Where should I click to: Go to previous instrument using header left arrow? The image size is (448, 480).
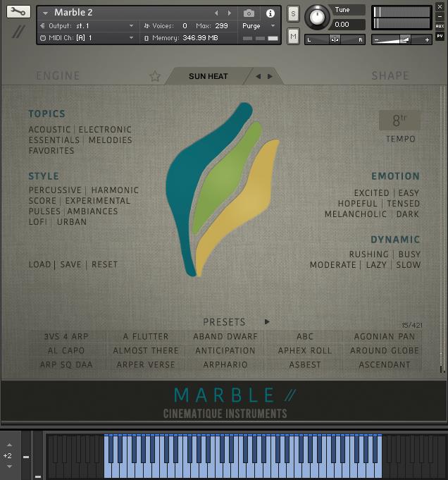[x=216, y=13]
